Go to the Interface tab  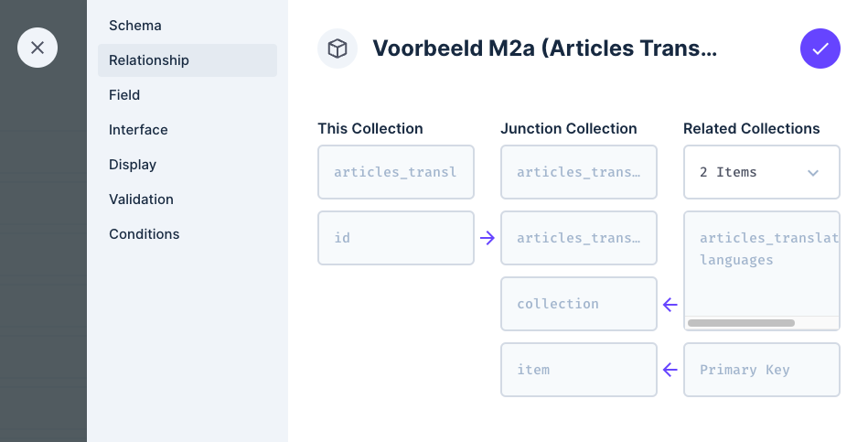tap(138, 130)
